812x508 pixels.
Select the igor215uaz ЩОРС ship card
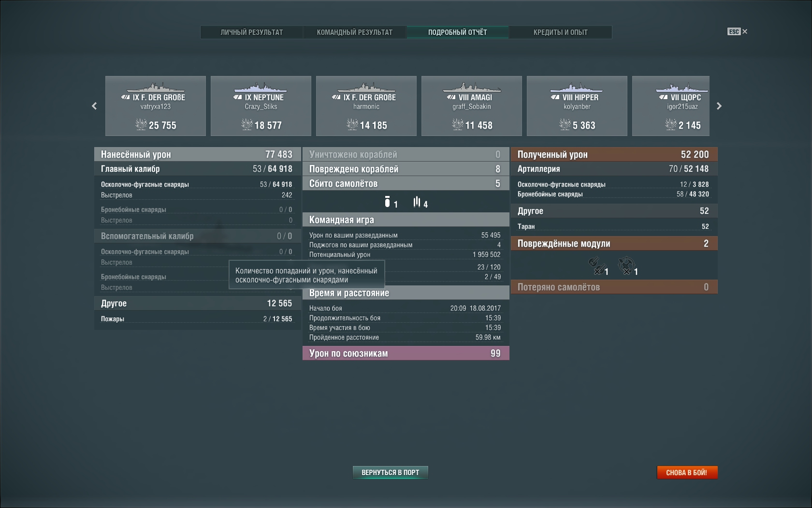[x=671, y=106]
